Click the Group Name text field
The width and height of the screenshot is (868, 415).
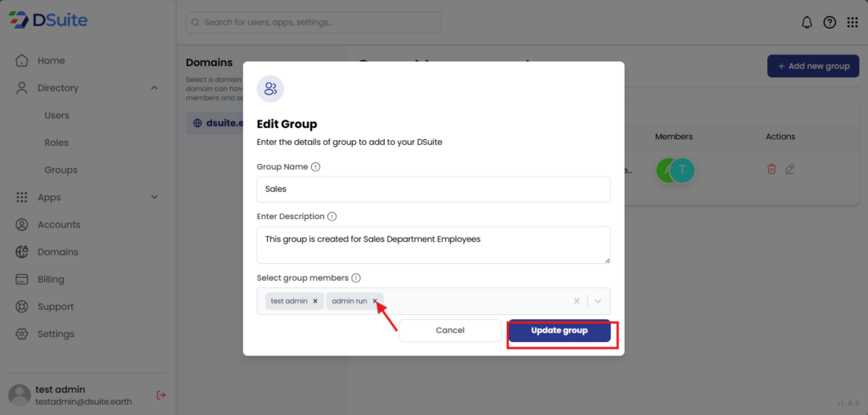point(433,189)
